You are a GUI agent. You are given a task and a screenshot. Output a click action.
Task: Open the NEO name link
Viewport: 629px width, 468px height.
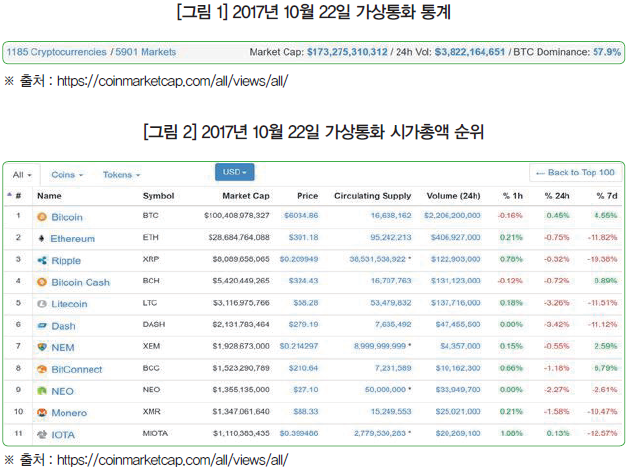(x=63, y=391)
